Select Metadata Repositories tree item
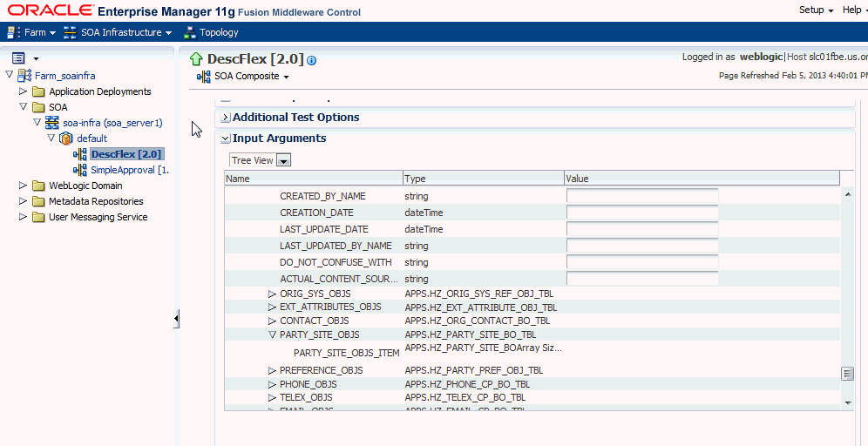The width and height of the screenshot is (868, 446). pyautogui.click(x=97, y=201)
